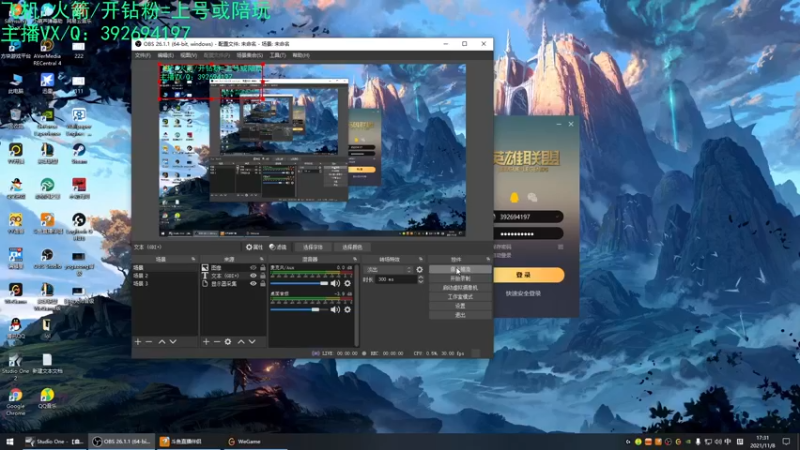Open microphone/Aux audio settings gear
Image resolution: width=800 pixels, height=450 pixels.
pos(347,283)
